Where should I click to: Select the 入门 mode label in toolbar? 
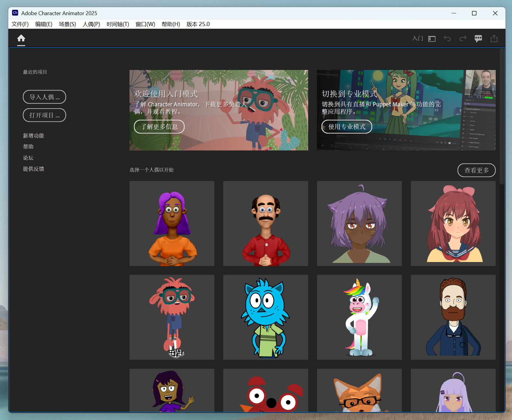(x=417, y=39)
